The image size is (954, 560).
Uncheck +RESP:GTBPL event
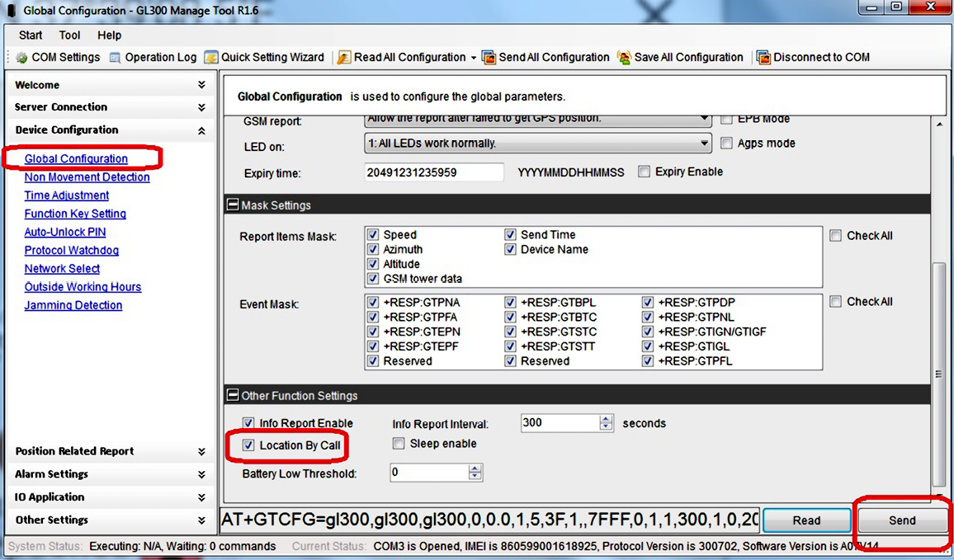511,302
